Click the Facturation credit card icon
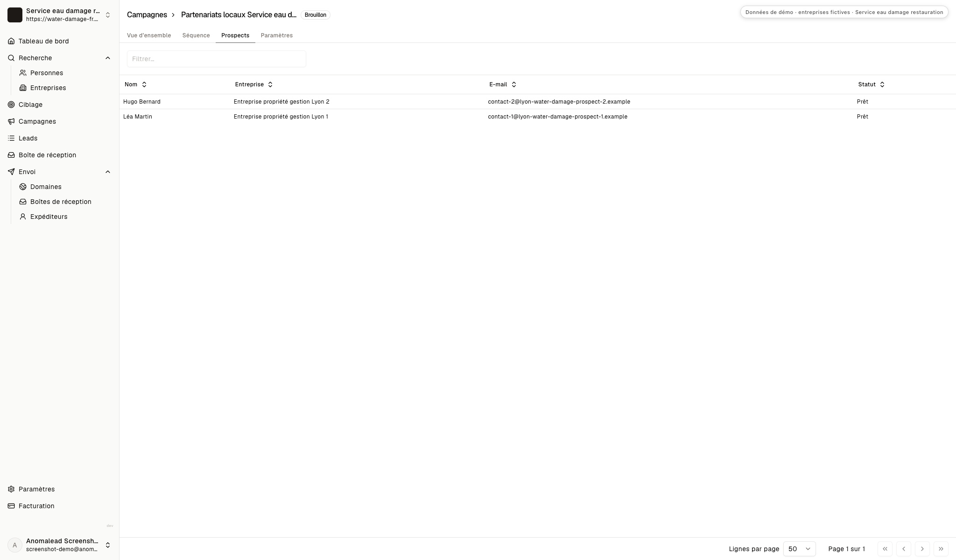Viewport: 956px width, 560px height. pos(11,506)
